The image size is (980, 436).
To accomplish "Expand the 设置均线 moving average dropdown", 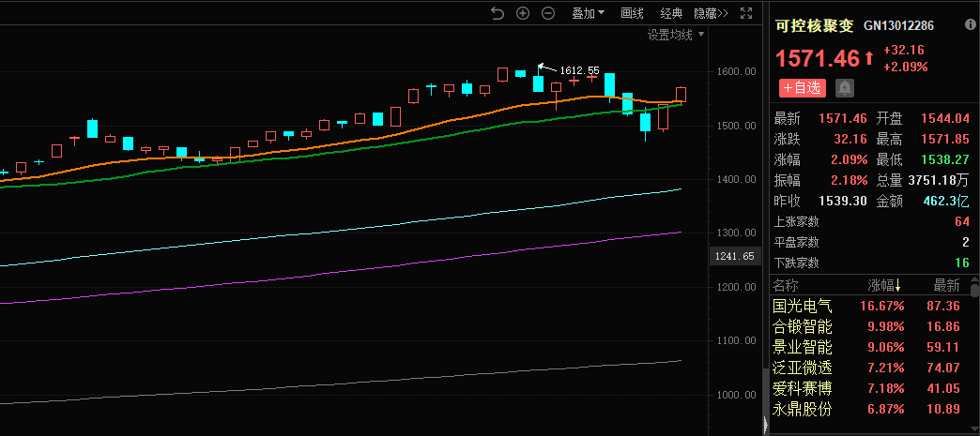I will (x=675, y=36).
